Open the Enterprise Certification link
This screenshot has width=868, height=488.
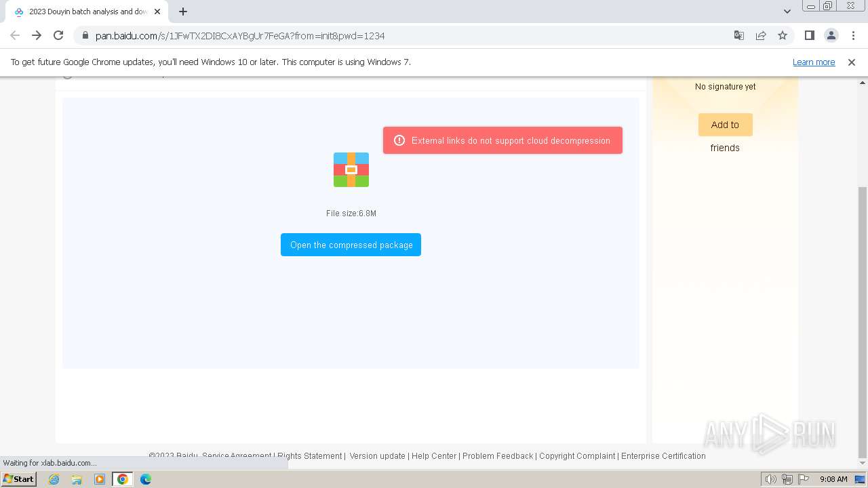click(663, 456)
